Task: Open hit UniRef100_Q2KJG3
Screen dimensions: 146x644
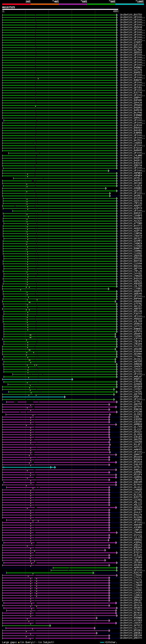Action: 131,45
